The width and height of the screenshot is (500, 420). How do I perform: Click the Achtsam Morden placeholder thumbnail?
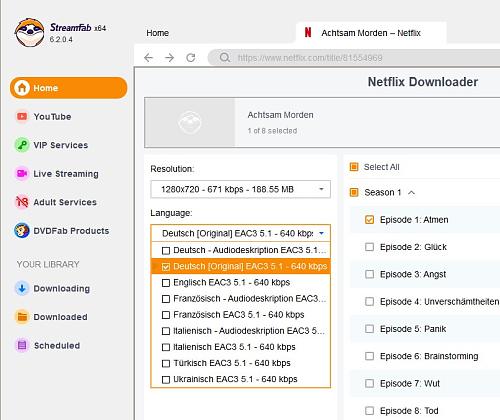(190, 122)
